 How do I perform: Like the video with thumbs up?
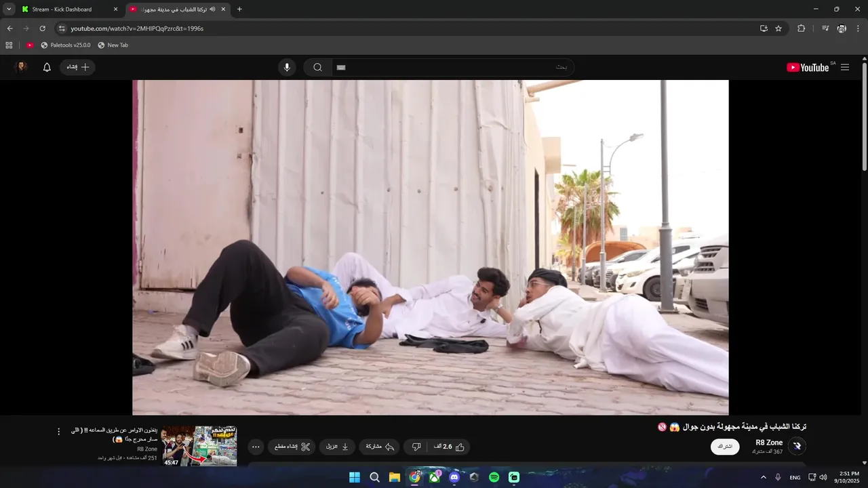pos(451,447)
